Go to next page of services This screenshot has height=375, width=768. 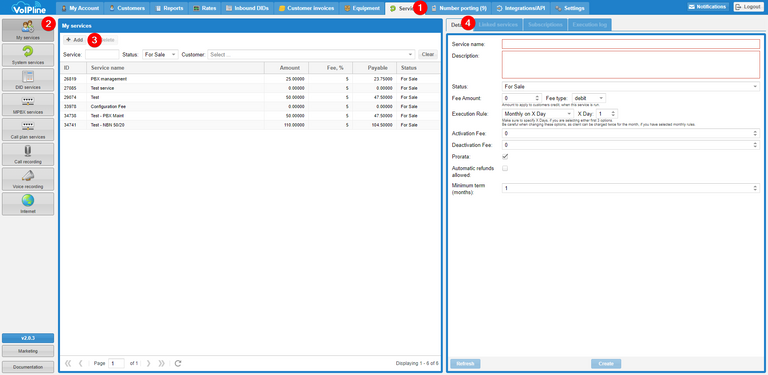(148, 363)
